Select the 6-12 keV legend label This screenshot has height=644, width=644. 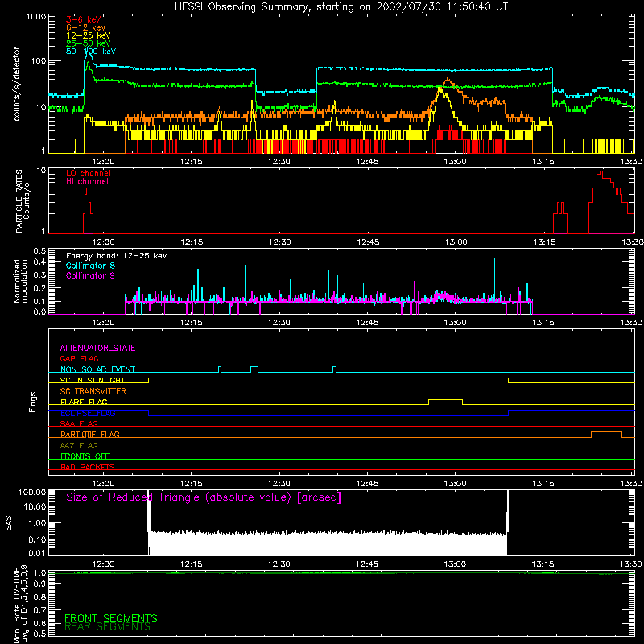pyautogui.click(x=86, y=27)
